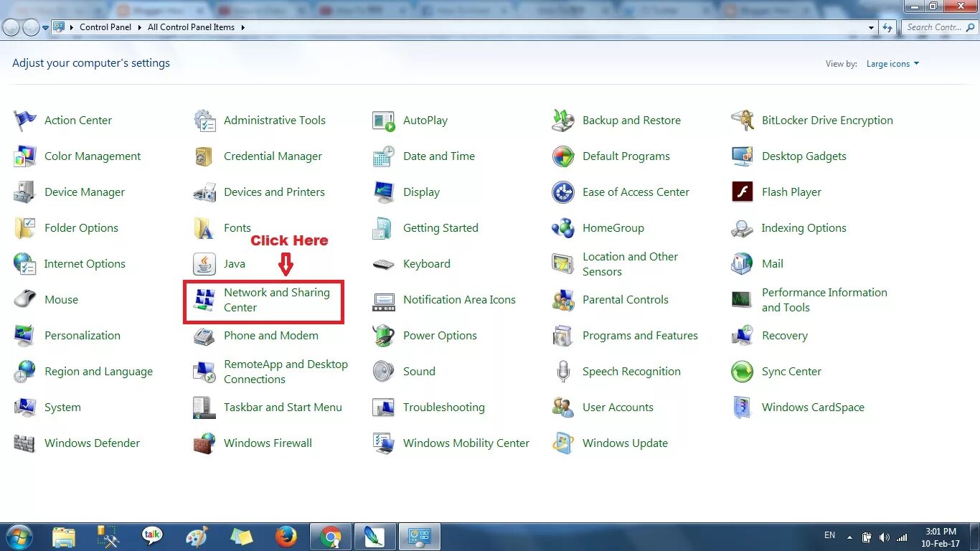
Task: Open the Windows Start button
Action: pyautogui.click(x=19, y=537)
